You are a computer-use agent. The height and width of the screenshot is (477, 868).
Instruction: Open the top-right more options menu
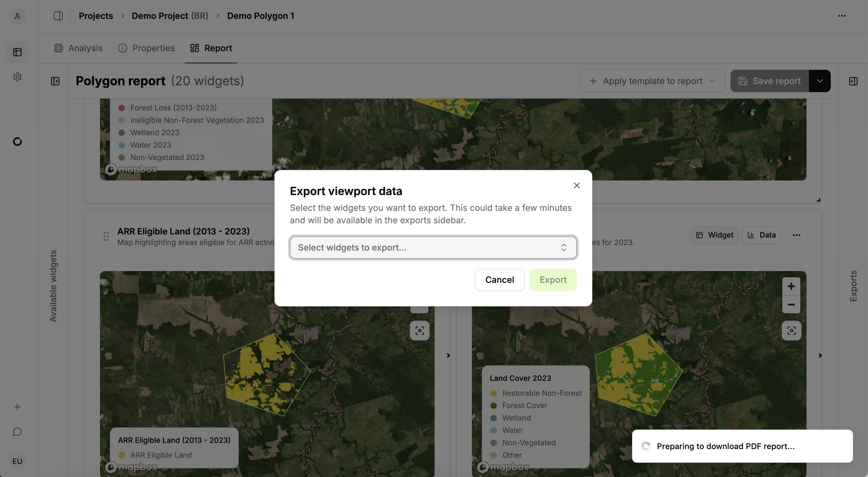(x=841, y=16)
